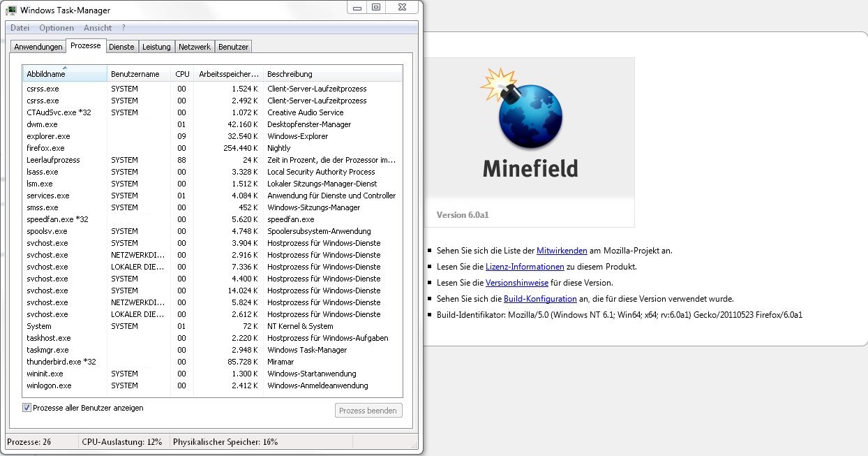This screenshot has width=868, height=456.
Task: Sort by Abbildname column header
Action: click(x=65, y=74)
